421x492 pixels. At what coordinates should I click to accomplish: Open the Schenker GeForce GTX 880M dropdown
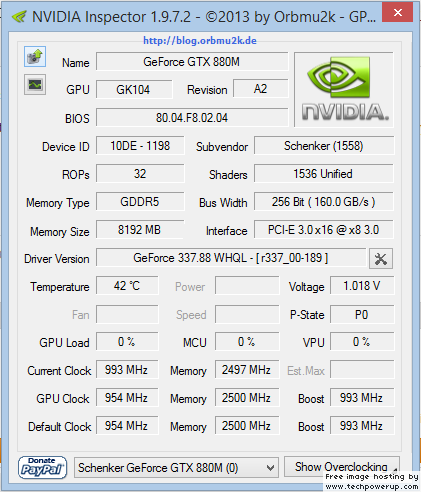pos(176,468)
